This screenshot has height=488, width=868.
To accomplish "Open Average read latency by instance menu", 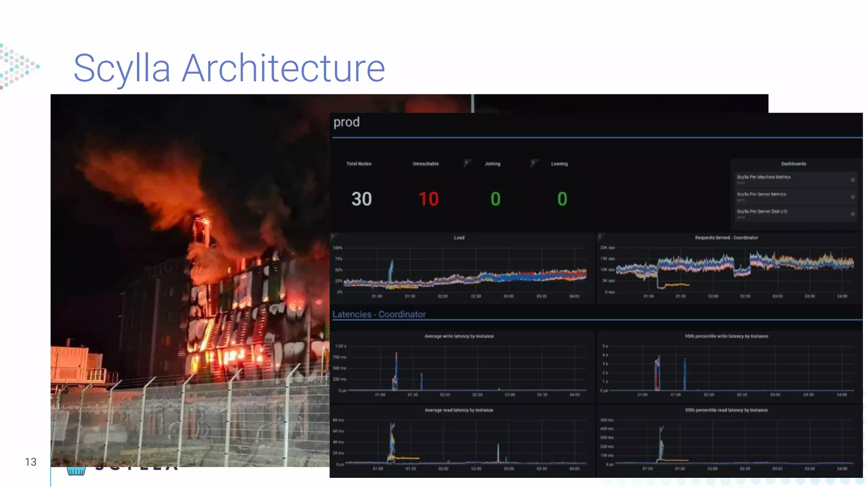I will click(x=459, y=410).
